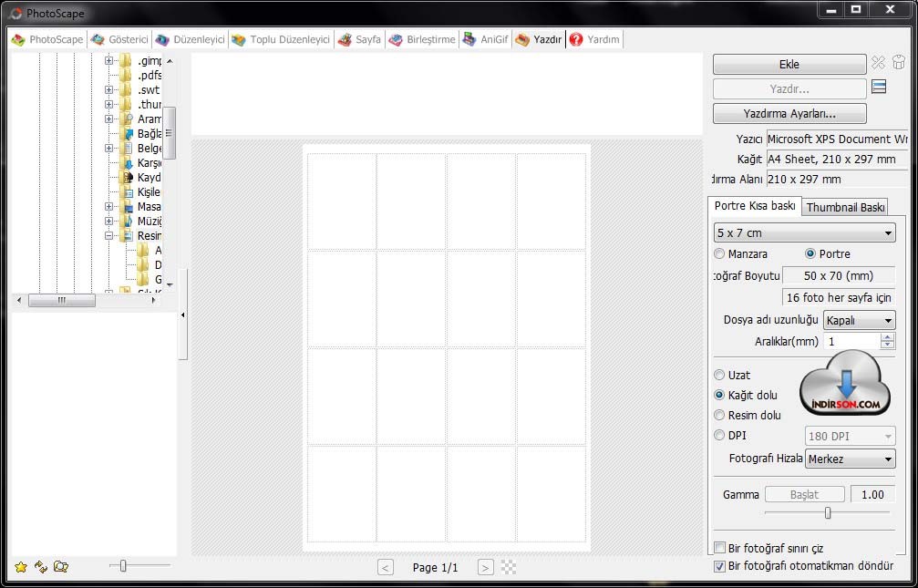Viewport: 918px width, 588px height.
Task: Expand the .thum folder tree node
Action: pyautogui.click(x=108, y=104)
